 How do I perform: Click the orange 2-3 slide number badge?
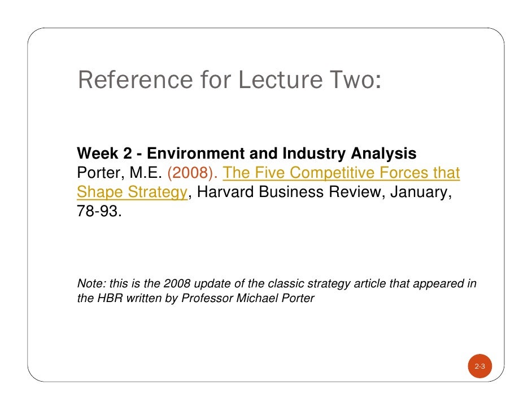click(x=479, y=367)
